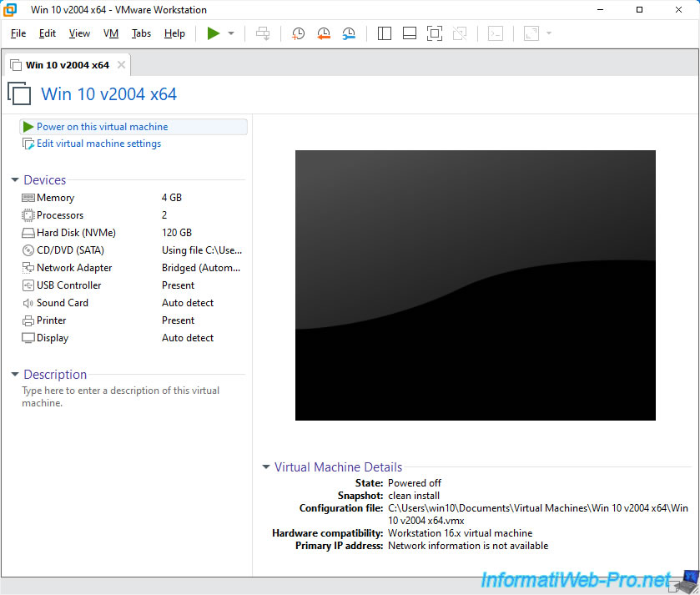This screenshot has height=595, width=700.
Task: Open the File menu
Action: click(x=18, y=33)
